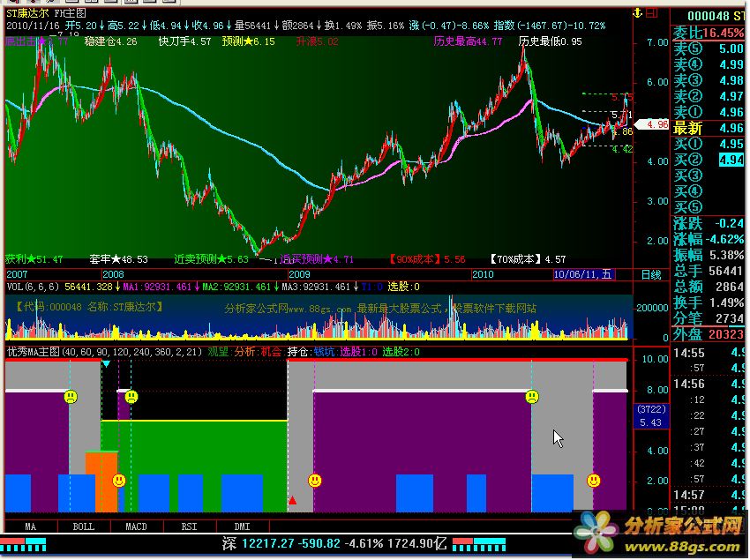Viewport: 750px width, 560px height.
Task: Click the smiley face on the orange bar
Action: point(118,480)
